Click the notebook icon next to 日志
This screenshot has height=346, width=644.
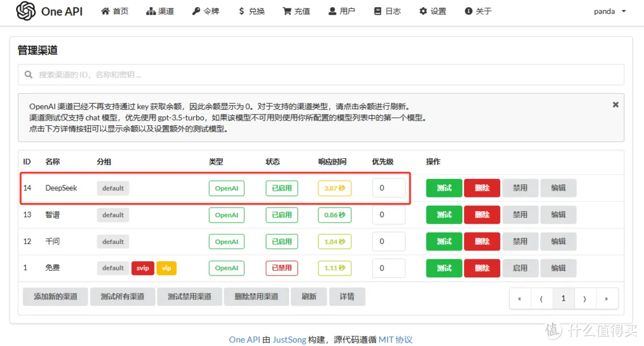click(x=377, y=11)
